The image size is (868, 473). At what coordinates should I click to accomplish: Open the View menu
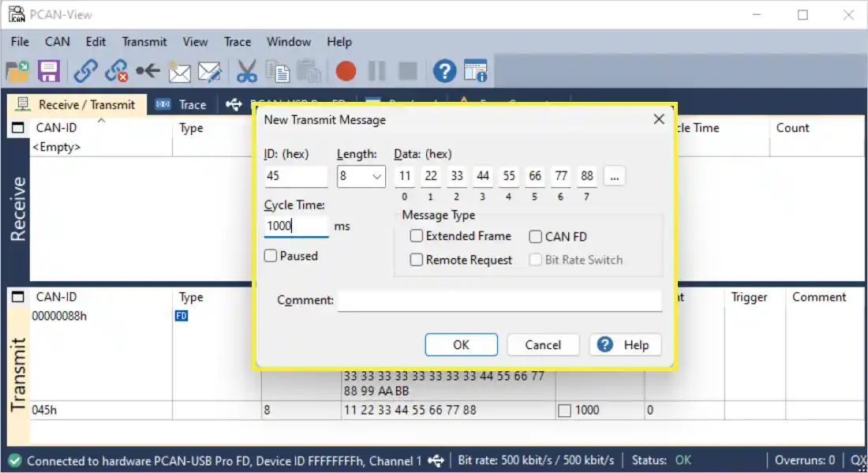(195, 42)
